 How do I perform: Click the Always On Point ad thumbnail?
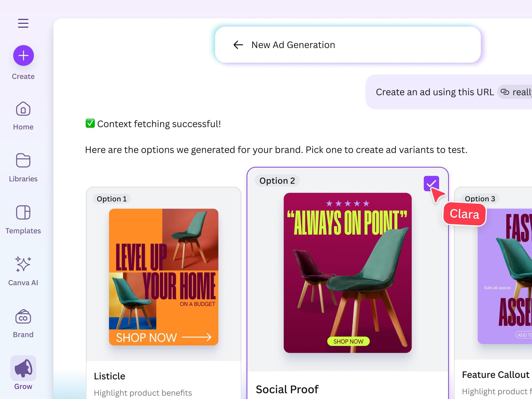coord(348,273)
